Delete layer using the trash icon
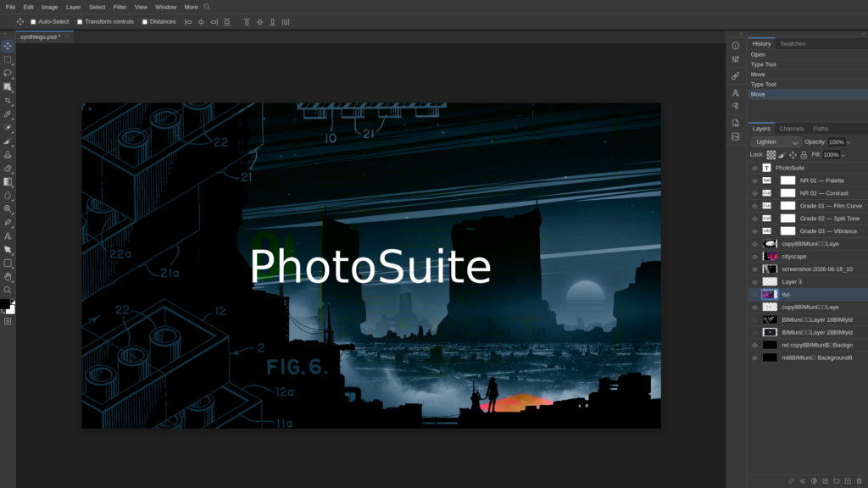 [860, 481]
